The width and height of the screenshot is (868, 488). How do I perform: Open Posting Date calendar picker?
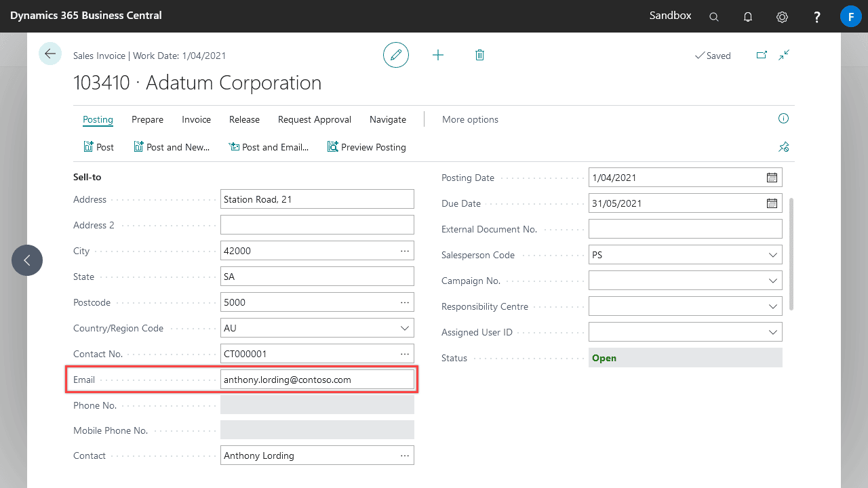[772, 178]
